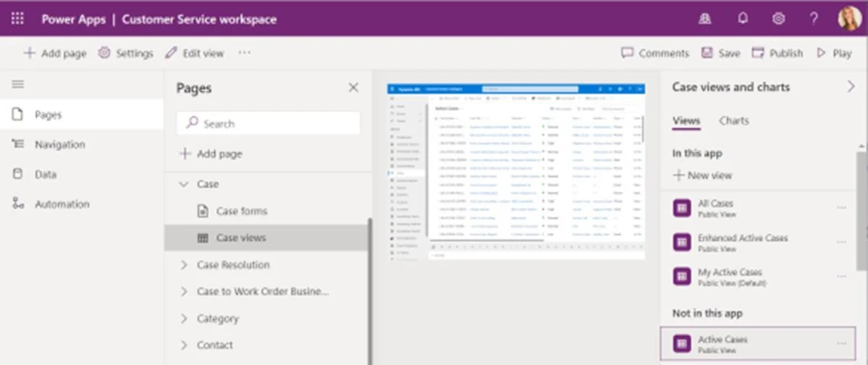Select the Active Cases view
Image resolution: width=868 pixels, height=365 pixels.
pos(758,344)
